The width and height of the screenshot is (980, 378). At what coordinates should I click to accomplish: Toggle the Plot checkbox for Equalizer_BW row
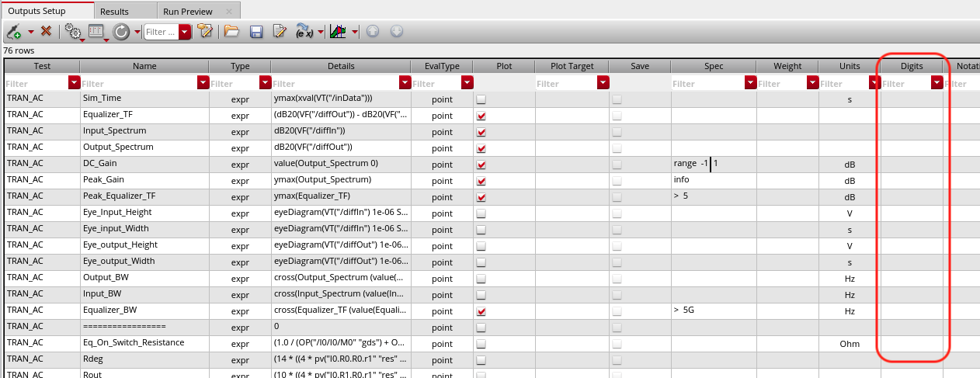point(481,311)
